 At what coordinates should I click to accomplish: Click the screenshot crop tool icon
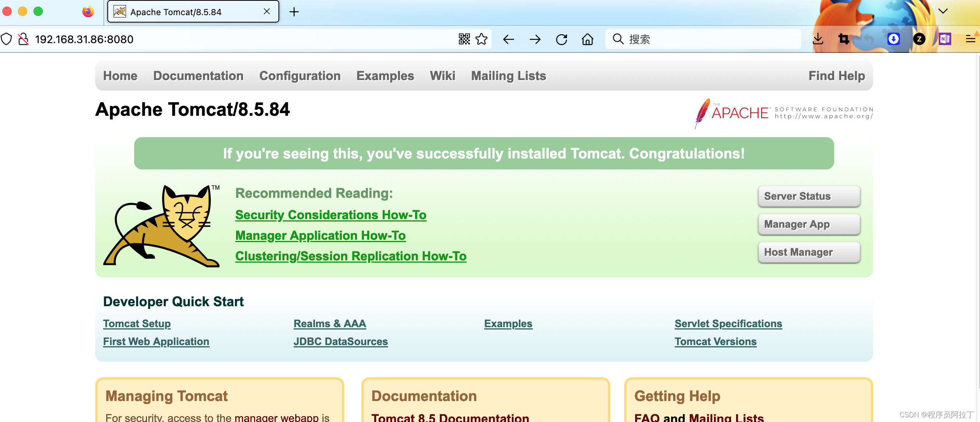843,39
